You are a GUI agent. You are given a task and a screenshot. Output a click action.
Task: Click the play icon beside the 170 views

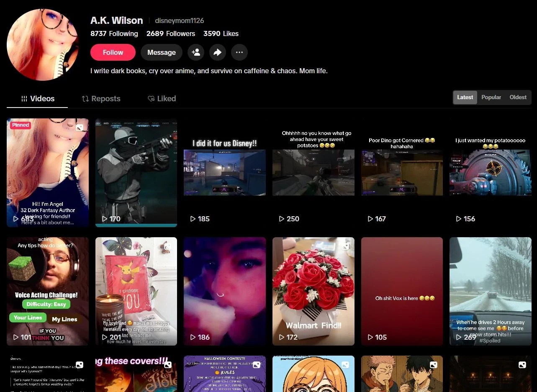point(105,219)
